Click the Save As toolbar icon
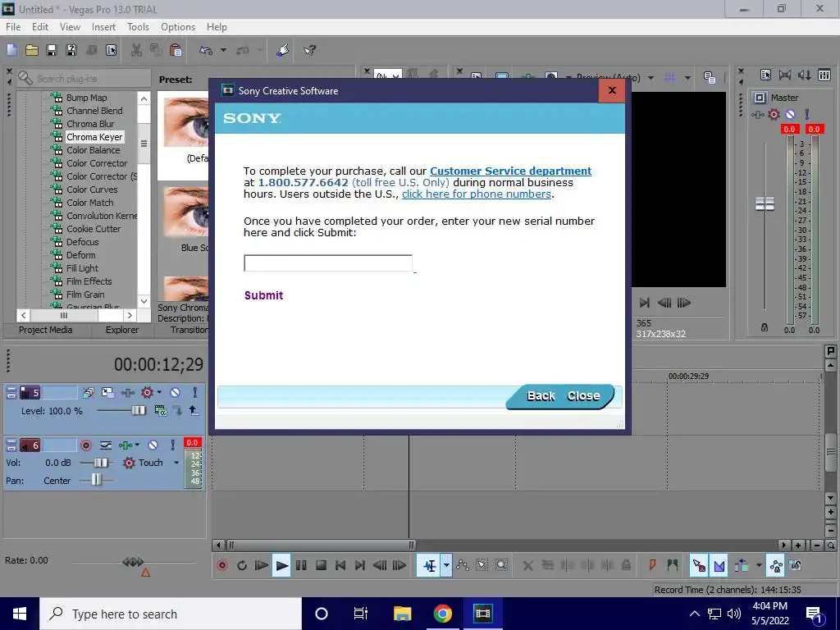 coord(71,50)
